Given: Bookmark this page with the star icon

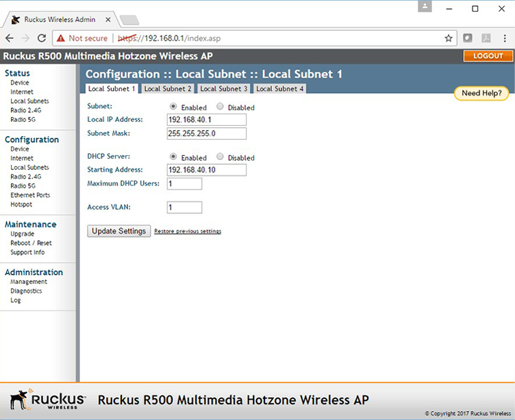Looking at the screenshot, I should (x=449, y=38).
